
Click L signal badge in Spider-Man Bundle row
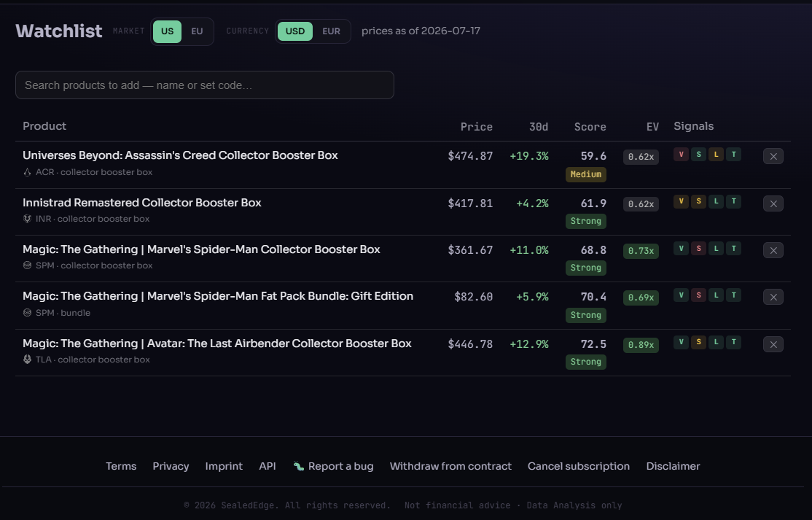pyautogui.click(x=717, y=295)
